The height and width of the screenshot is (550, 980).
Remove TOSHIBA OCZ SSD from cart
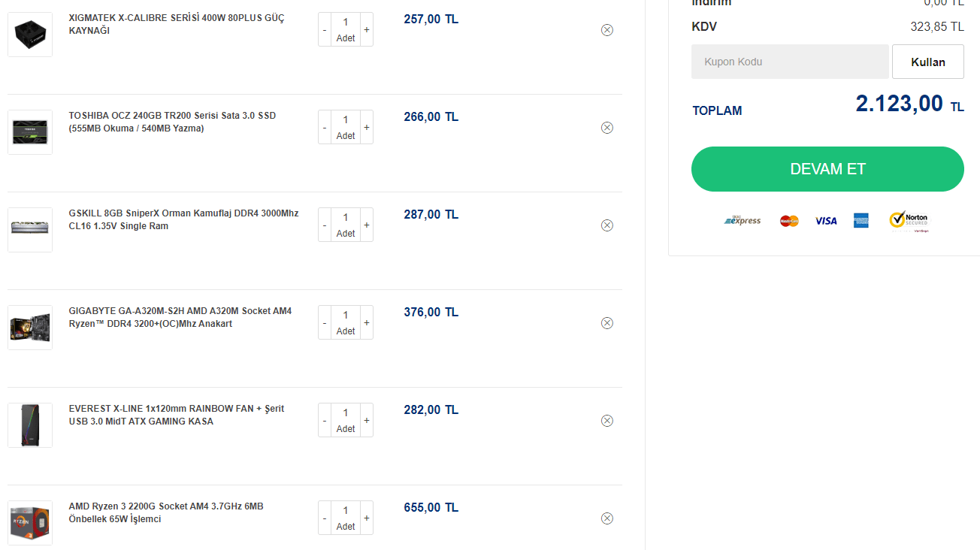(607, 128)
